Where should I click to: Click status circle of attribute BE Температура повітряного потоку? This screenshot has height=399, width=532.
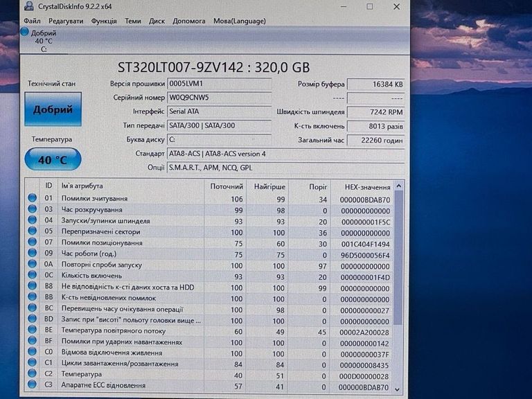coord(33,330)
